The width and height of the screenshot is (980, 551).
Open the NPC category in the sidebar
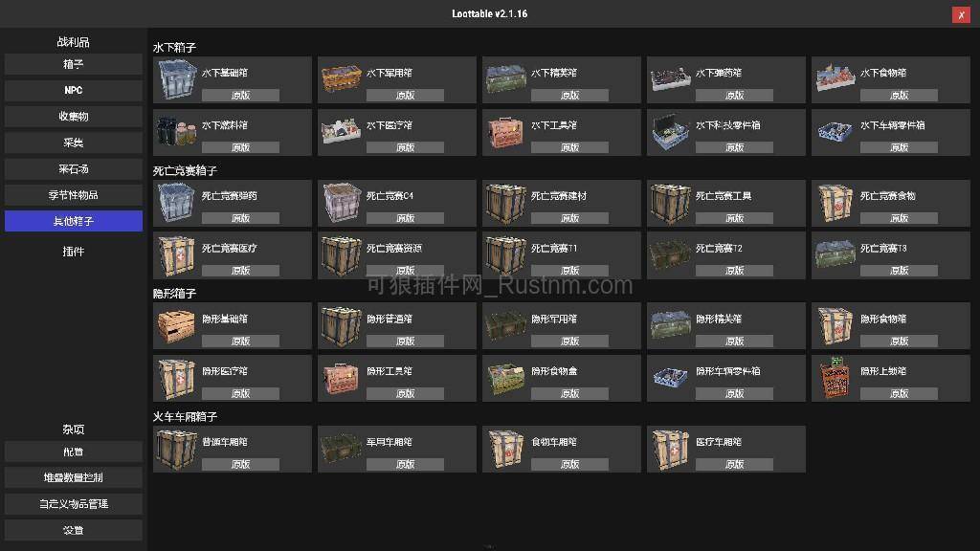coord(72,90)
